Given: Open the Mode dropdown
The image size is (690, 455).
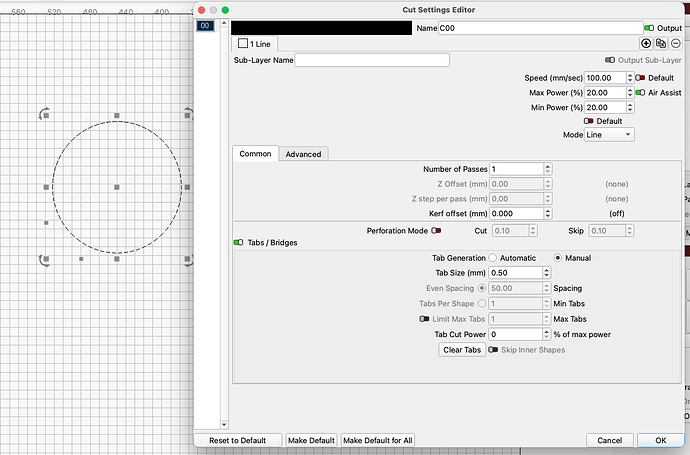Looking at the screenshot, I should (x=610, y=134).
